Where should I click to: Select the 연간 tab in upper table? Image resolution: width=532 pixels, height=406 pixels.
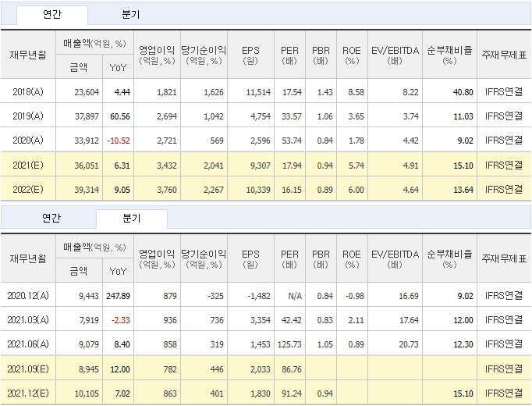pos(52,15)
